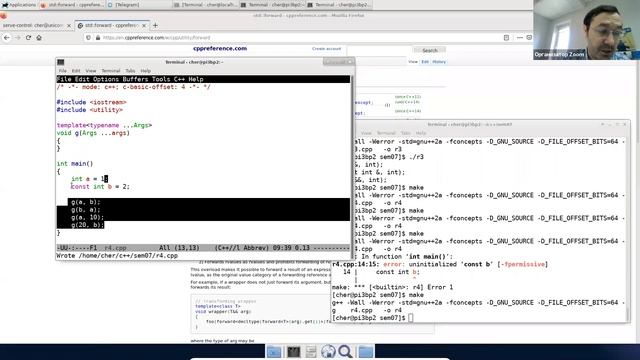
Task: Open the magnifier application finder dock icon
Action: (x=345, y=351)
